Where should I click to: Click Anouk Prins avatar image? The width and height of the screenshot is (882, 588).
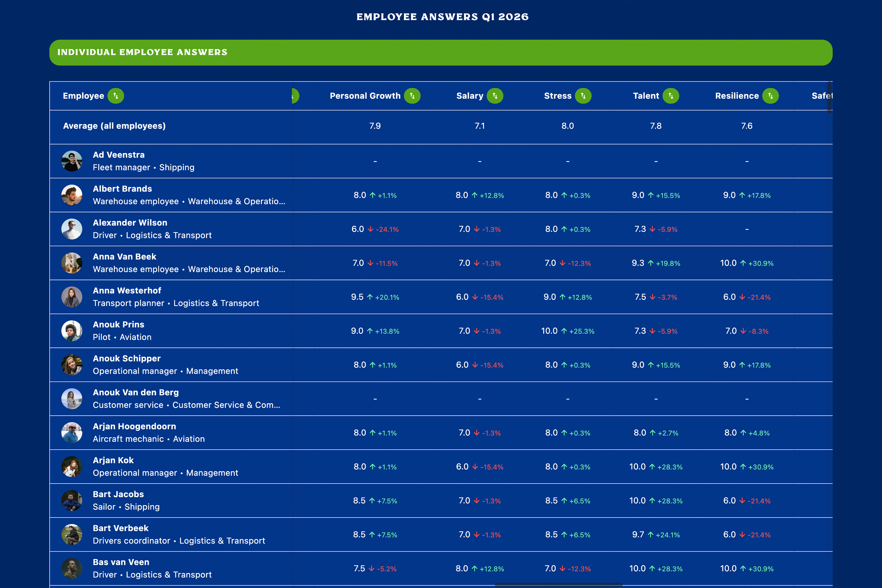pos(72,331)
